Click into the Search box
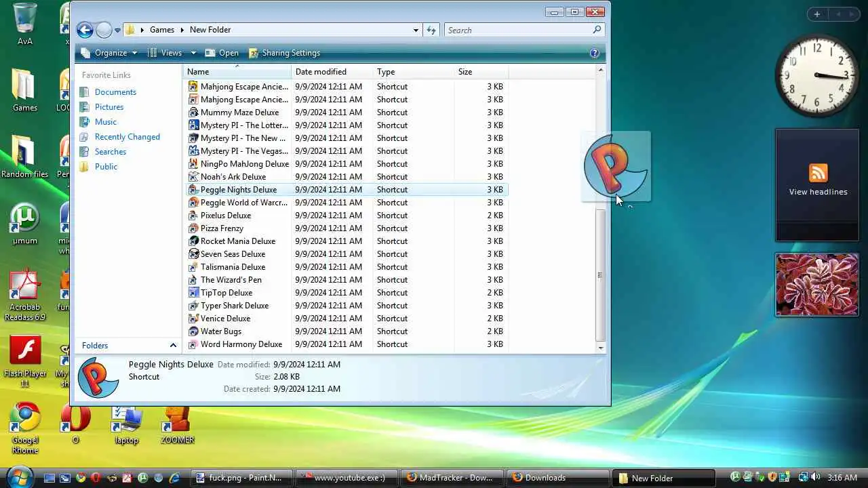 524,30
